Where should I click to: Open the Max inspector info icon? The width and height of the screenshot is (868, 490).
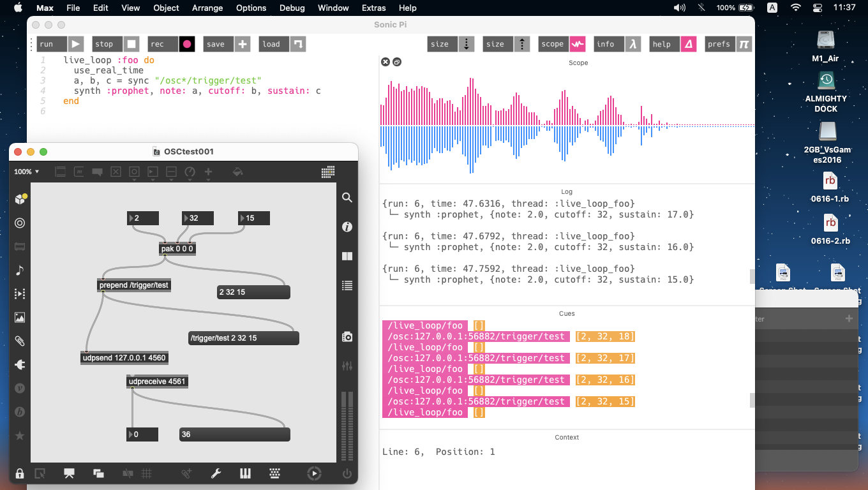pos(347,226)
